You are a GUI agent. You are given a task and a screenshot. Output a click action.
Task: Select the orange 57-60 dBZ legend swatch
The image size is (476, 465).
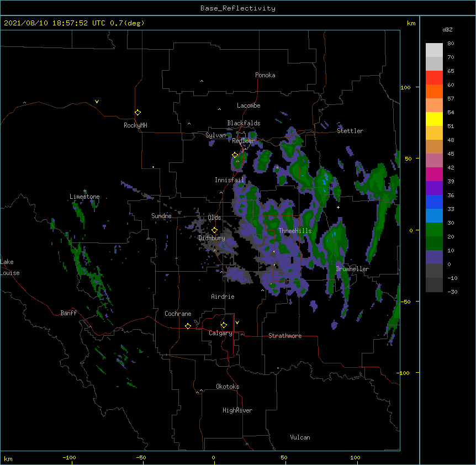click(434, 91)
